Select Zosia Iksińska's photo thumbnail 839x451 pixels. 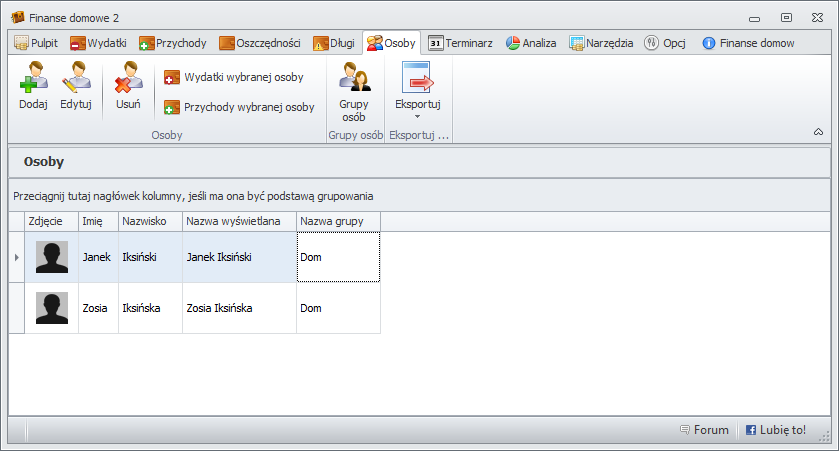pos(52,308)
